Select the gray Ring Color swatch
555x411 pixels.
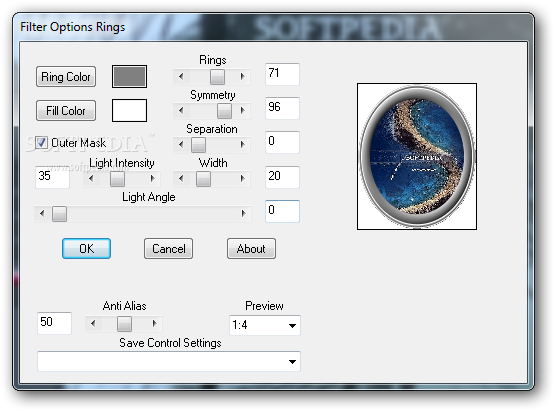[x=130, y=76]
